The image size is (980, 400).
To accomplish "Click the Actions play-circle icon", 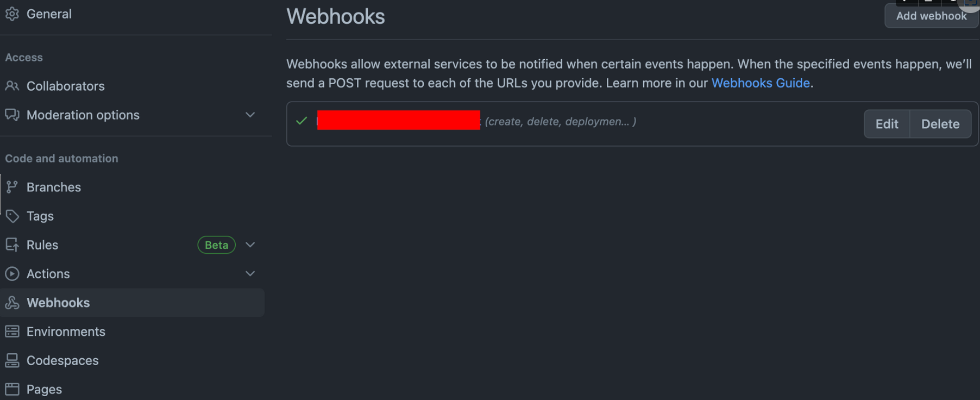I will coord(12,273).
